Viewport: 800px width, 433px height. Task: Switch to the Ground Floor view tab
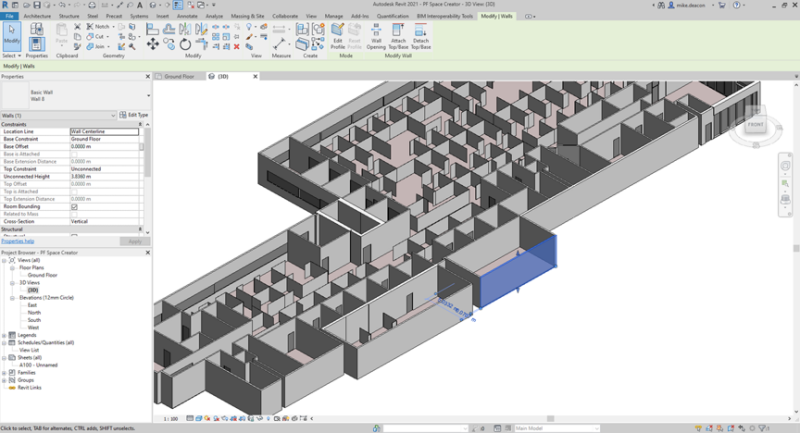pos(181,75)
